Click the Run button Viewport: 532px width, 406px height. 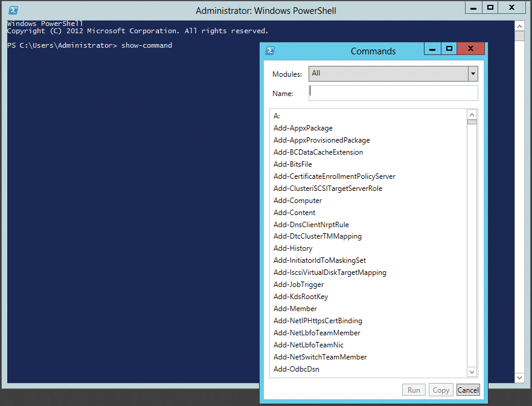[x=414, y=390]
